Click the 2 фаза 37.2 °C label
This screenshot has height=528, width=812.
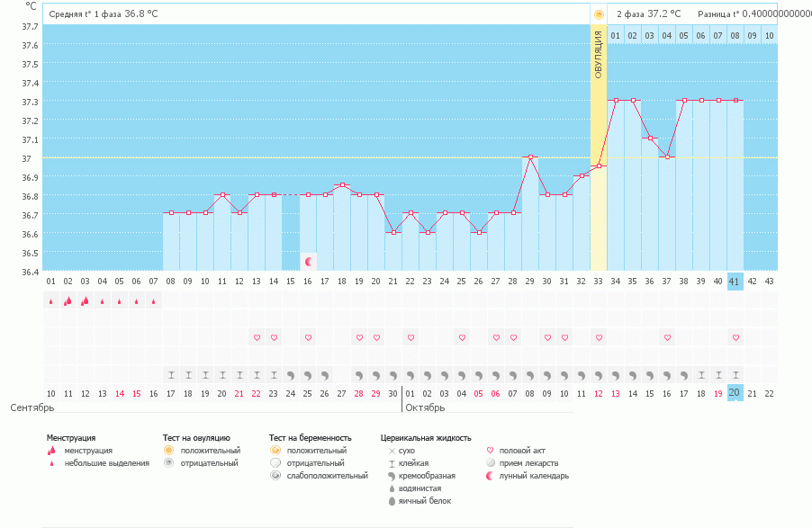coord(648,14)
